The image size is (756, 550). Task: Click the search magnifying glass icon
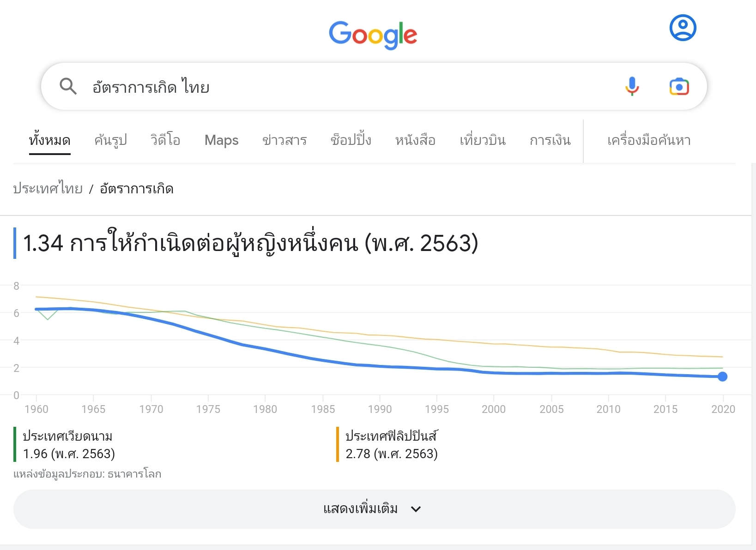coord(68,86)
